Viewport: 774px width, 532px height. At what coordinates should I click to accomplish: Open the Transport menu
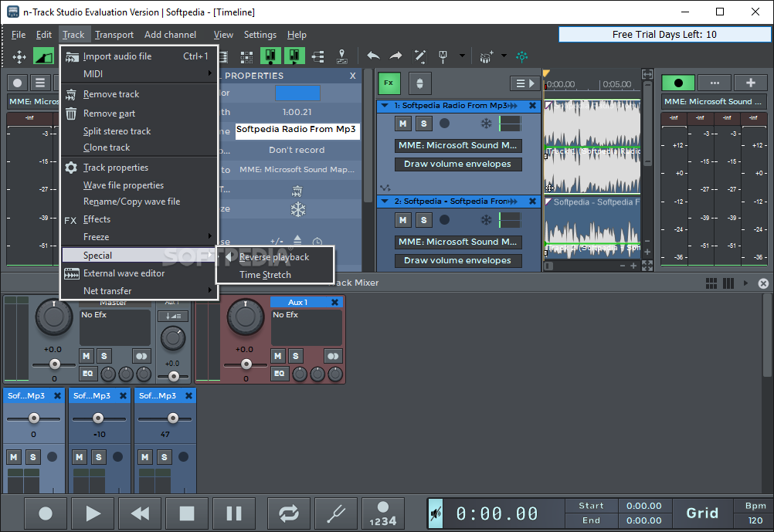(x=114, y=35)
